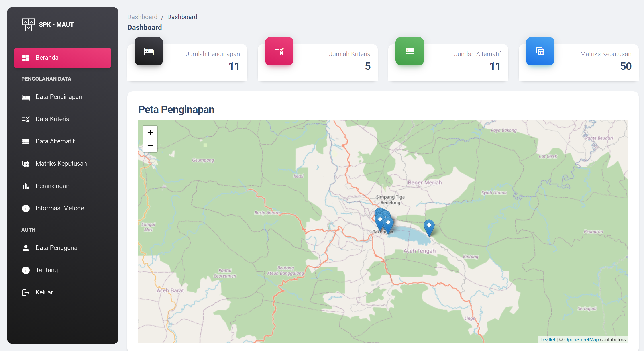Click the Keluar logout icon
Viewport: 644px width, 351px height.
[x=26, y=292]
